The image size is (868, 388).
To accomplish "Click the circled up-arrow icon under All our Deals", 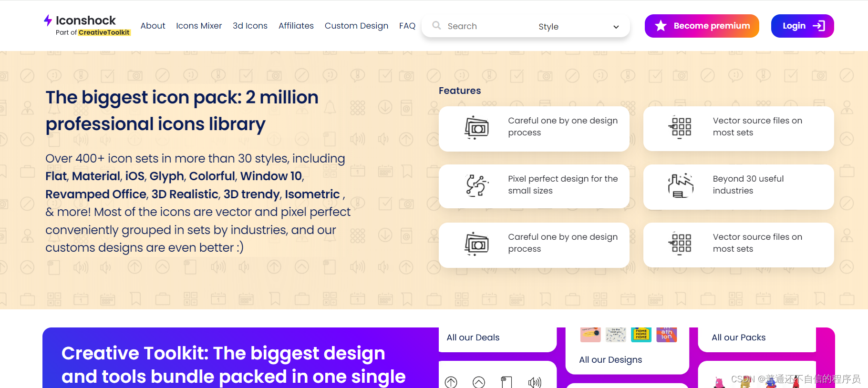I will (451, 382).
